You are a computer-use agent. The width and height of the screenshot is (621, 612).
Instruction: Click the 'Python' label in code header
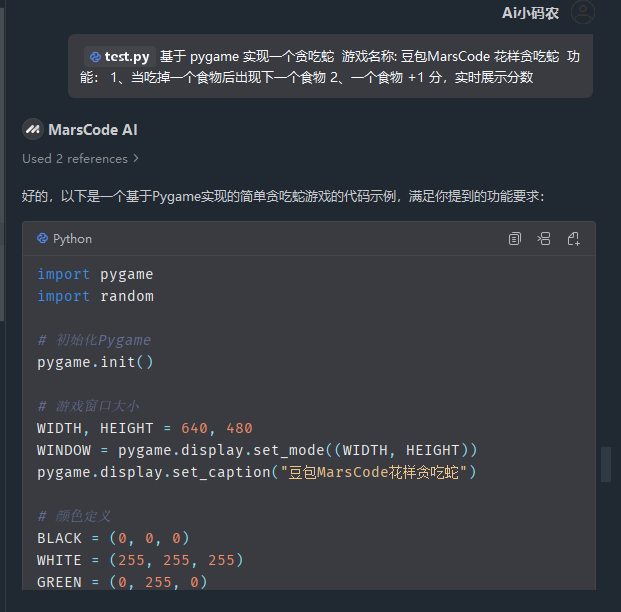coord(72,239)
